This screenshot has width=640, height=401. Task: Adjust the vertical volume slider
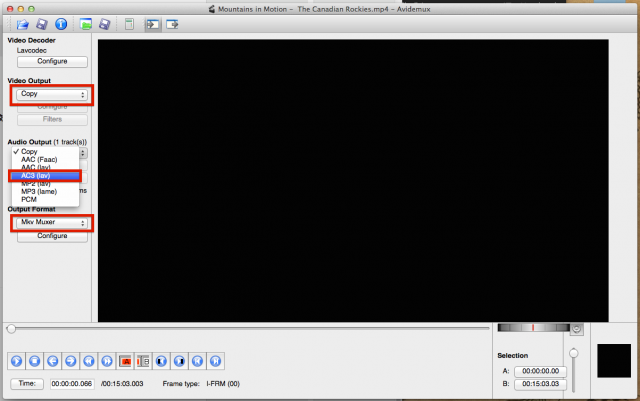573,370
